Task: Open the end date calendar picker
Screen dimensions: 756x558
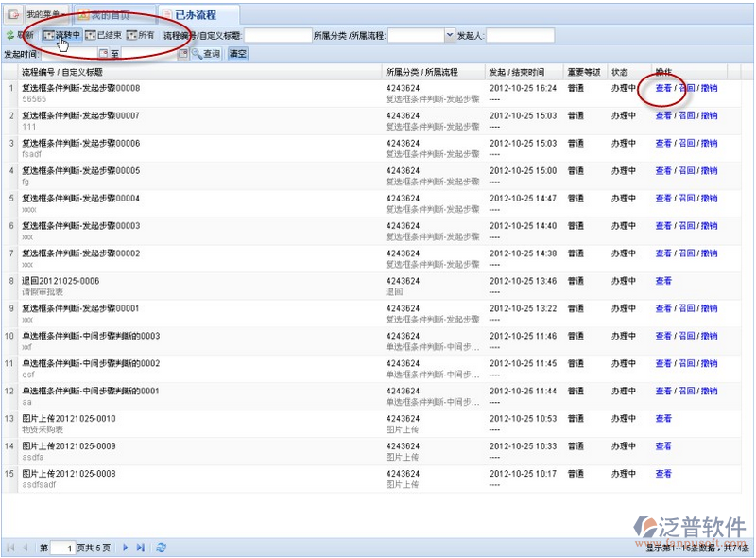Action: tap(182, 54)
